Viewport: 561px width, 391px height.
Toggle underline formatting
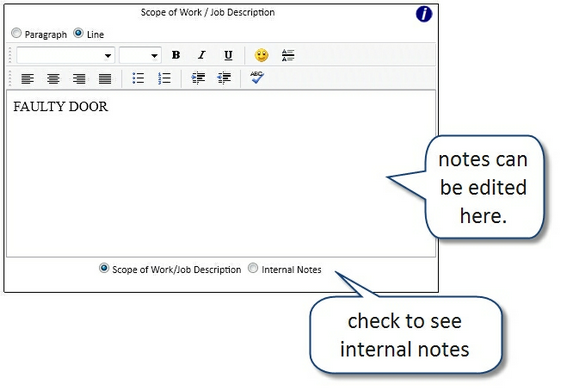click(x=228, y=55)
